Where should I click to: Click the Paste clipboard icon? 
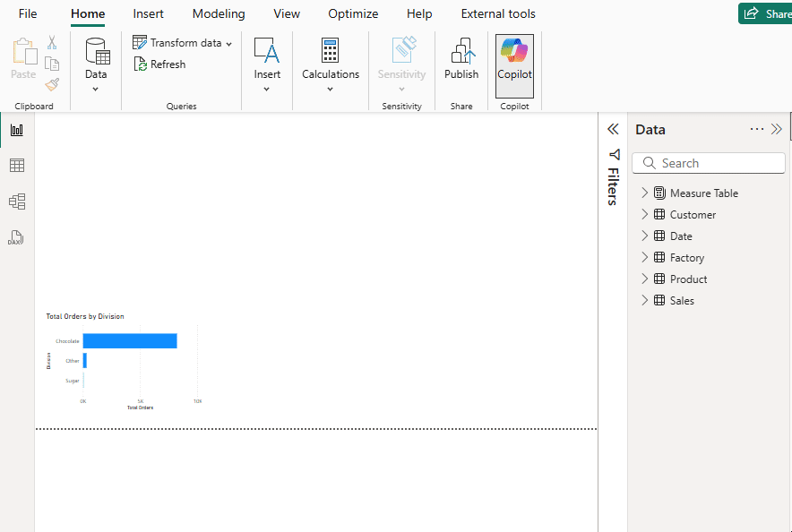[x=25, y=51]
